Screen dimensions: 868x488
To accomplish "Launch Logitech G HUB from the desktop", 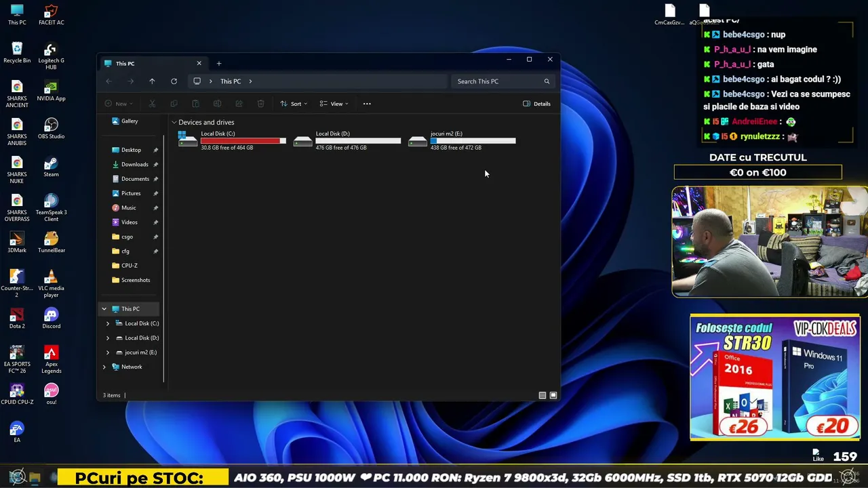I will click(51, 56).
